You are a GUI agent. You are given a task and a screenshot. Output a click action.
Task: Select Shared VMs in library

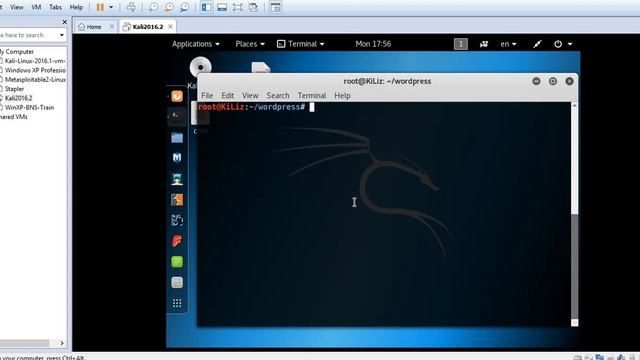tap(14, 117)
